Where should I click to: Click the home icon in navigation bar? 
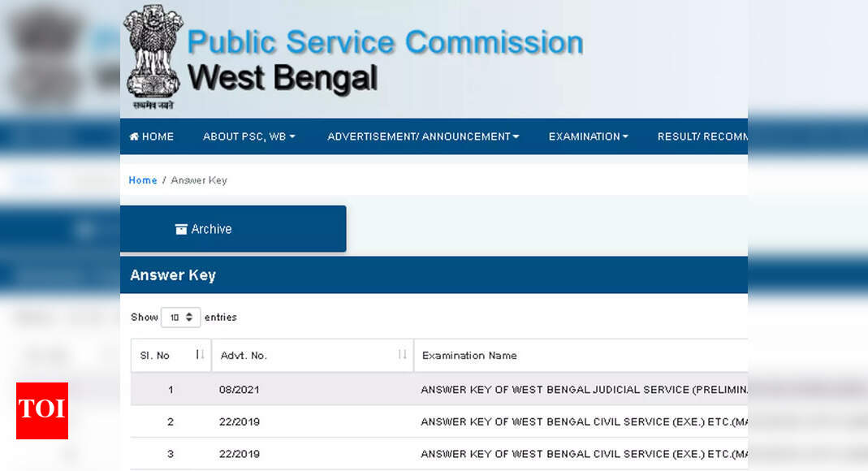point(134,136)
